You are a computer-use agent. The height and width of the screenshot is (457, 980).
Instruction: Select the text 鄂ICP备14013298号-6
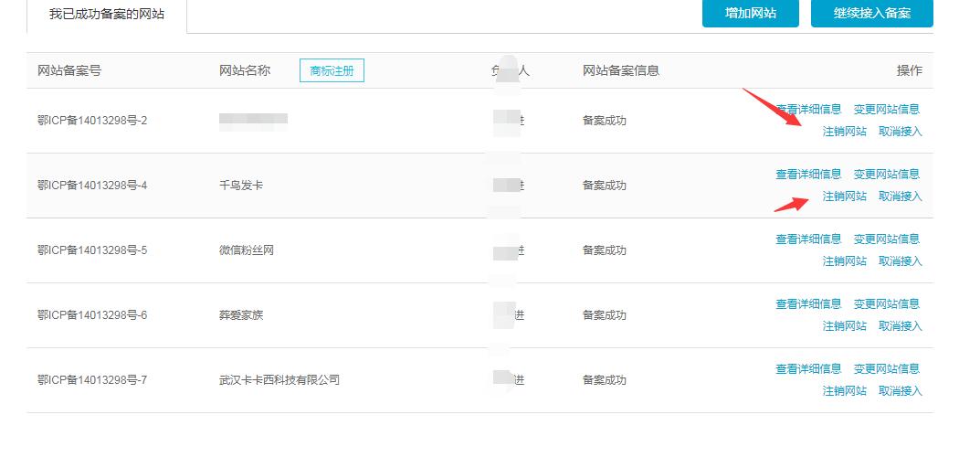point(92,315)
